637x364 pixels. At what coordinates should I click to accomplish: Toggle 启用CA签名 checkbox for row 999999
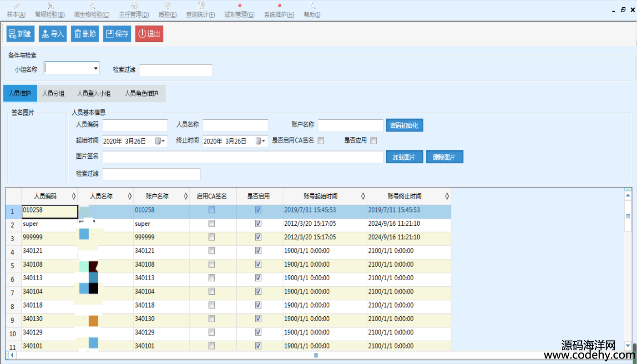click(x=212, y=237)
